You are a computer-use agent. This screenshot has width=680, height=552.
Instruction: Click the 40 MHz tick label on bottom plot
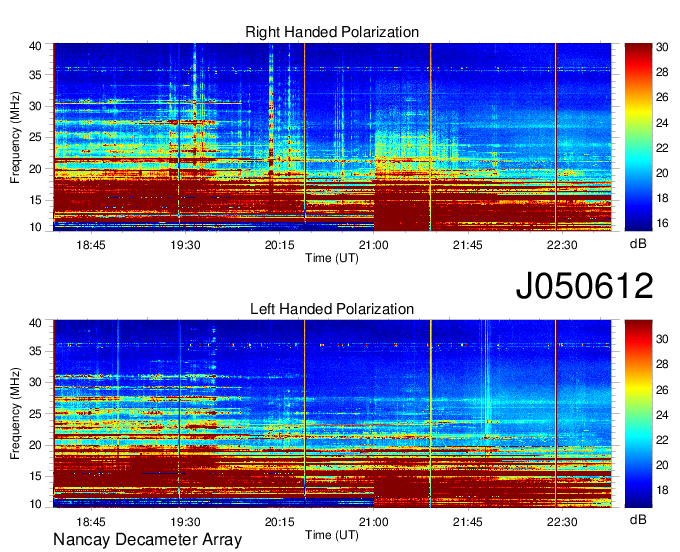pos(35,323)
